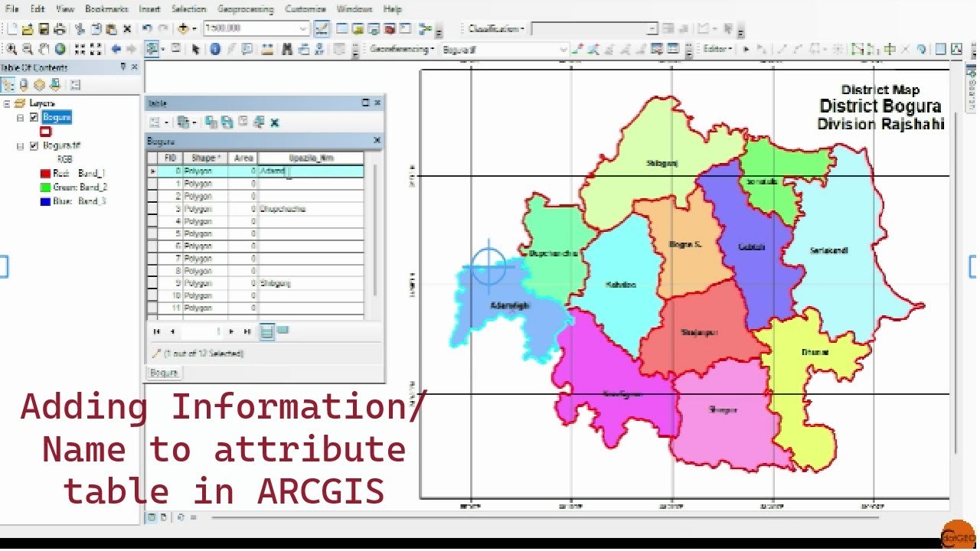Choose the Select Elements arrow tool
The image size is (980, 551).
point(196,49)
